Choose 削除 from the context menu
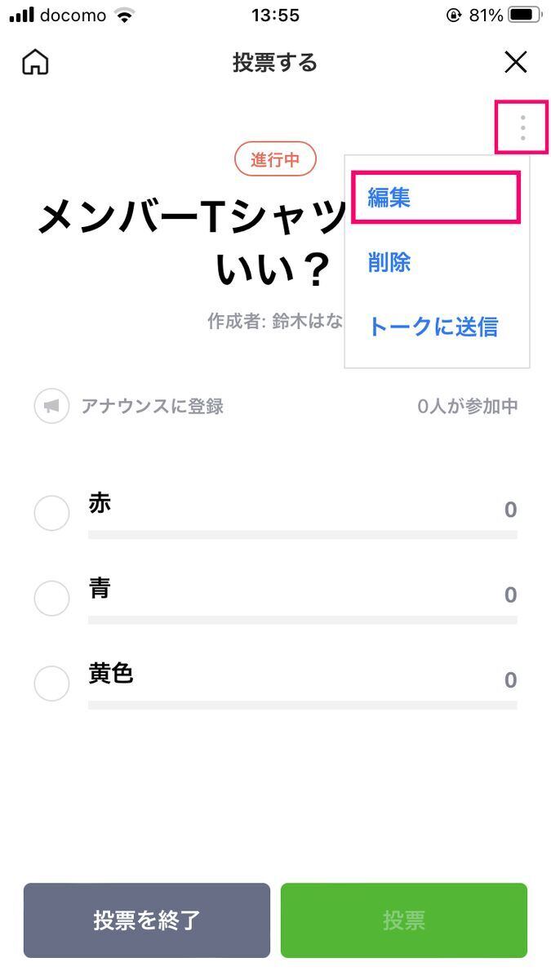Viewport: 551px width, 980px height. pos(388,262)
